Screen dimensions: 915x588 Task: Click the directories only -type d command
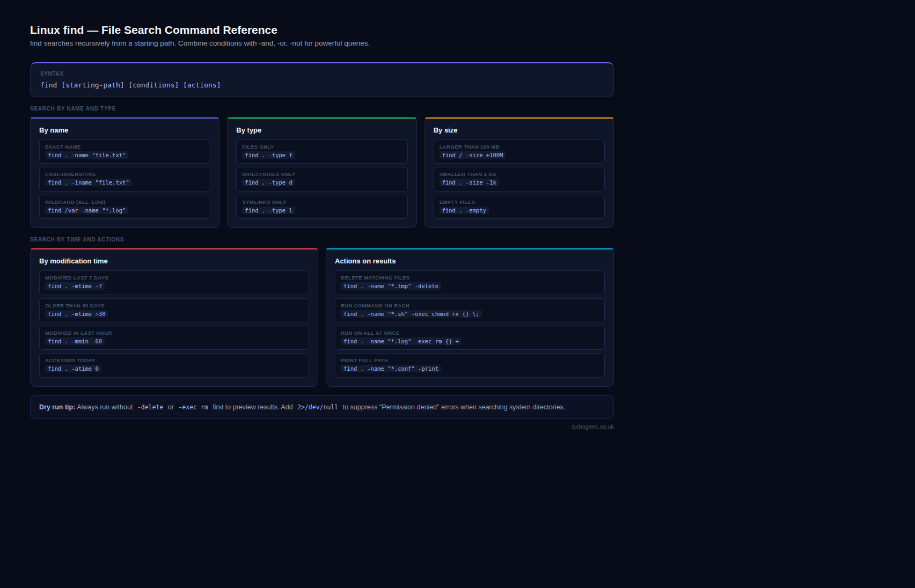pyautogui.click(x=268, y=183)
